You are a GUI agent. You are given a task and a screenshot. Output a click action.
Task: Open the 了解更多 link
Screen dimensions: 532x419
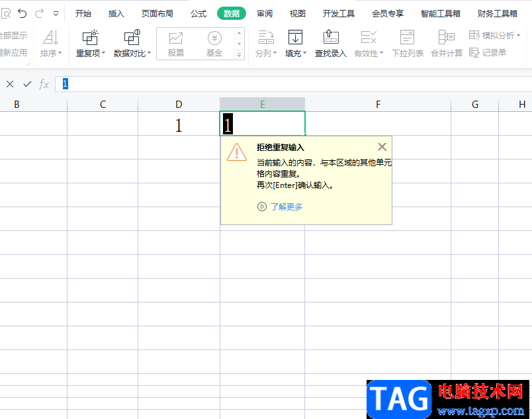(x=287, y=207)
